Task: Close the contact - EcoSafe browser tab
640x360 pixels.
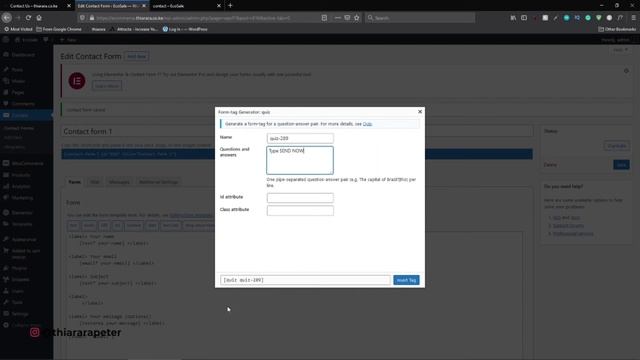Action: tap(219, 6)
